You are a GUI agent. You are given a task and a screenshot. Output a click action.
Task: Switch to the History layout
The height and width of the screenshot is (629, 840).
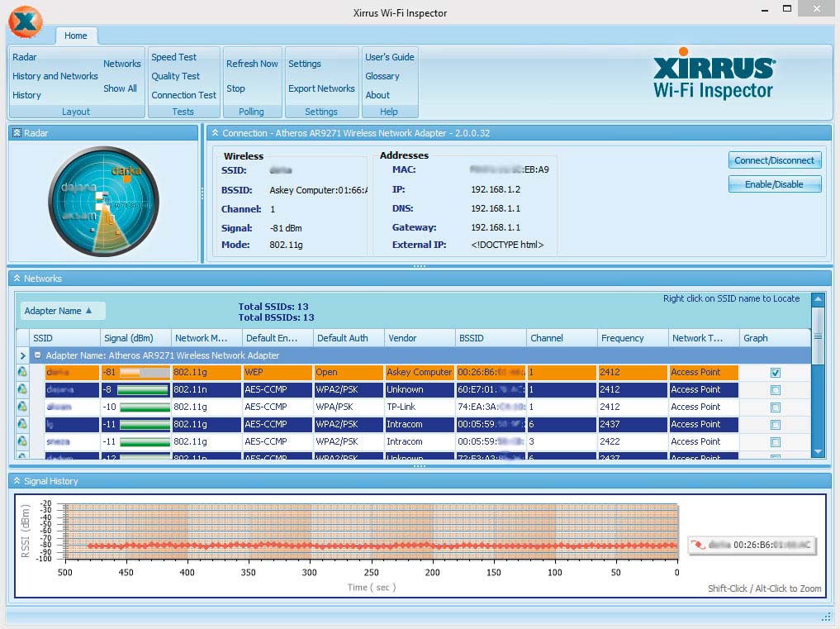point(26,95)
